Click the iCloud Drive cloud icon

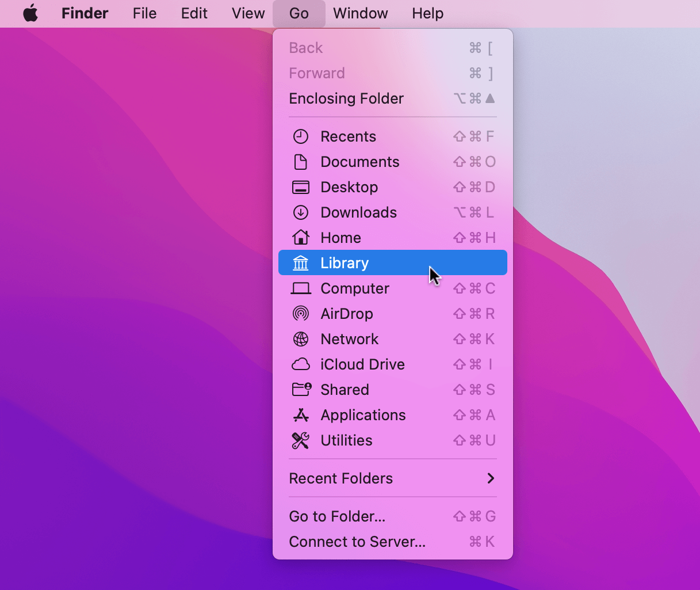tap(301, 364)
